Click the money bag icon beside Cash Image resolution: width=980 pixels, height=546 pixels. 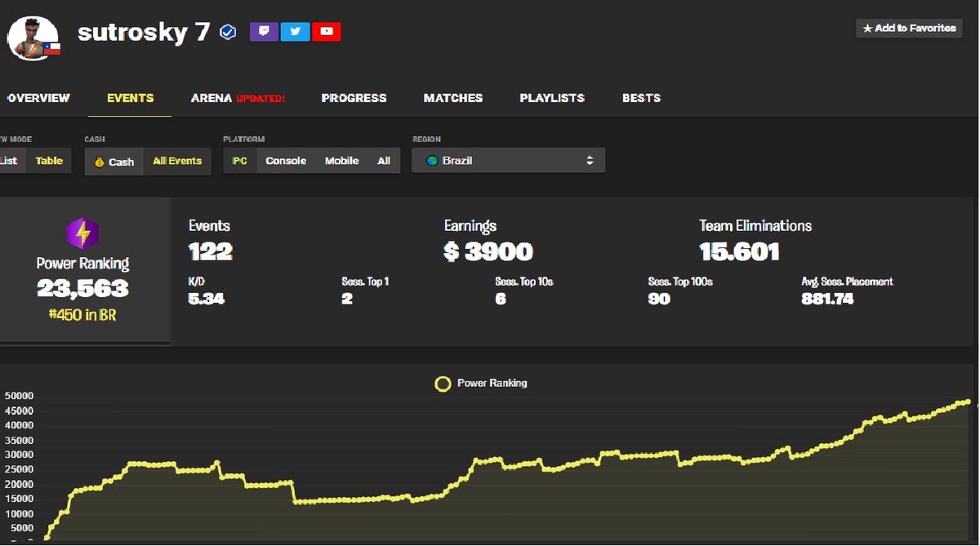coord(100,161)
